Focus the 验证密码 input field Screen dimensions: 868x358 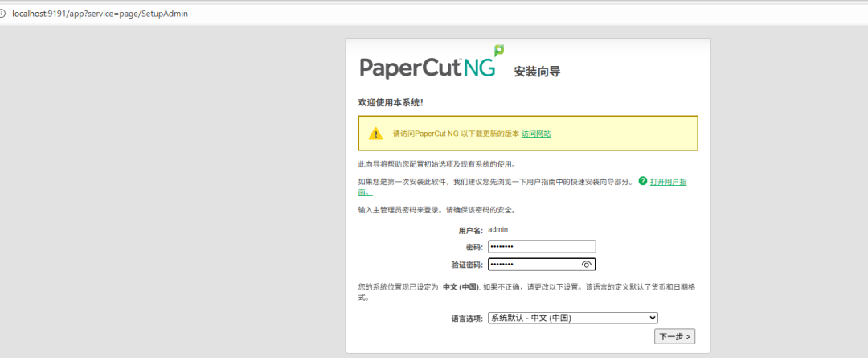click(542, 265)
